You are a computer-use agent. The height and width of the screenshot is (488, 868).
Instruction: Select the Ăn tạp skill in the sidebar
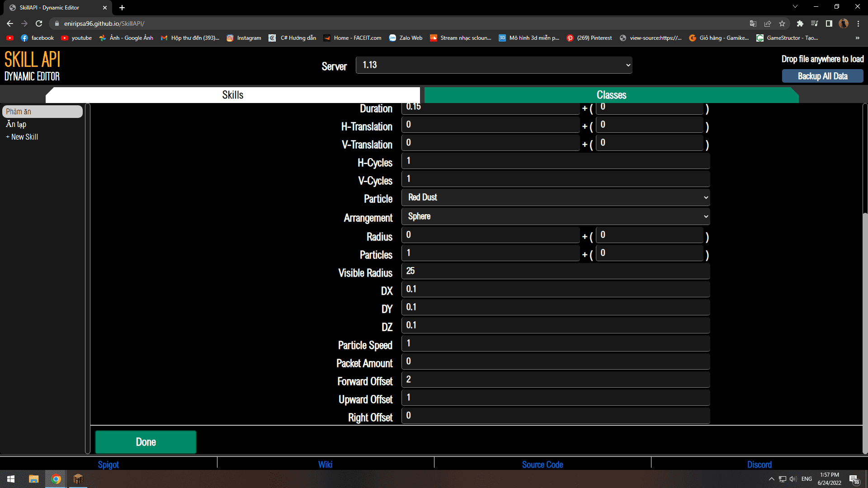pyautogui.click(x=16, y=124)
